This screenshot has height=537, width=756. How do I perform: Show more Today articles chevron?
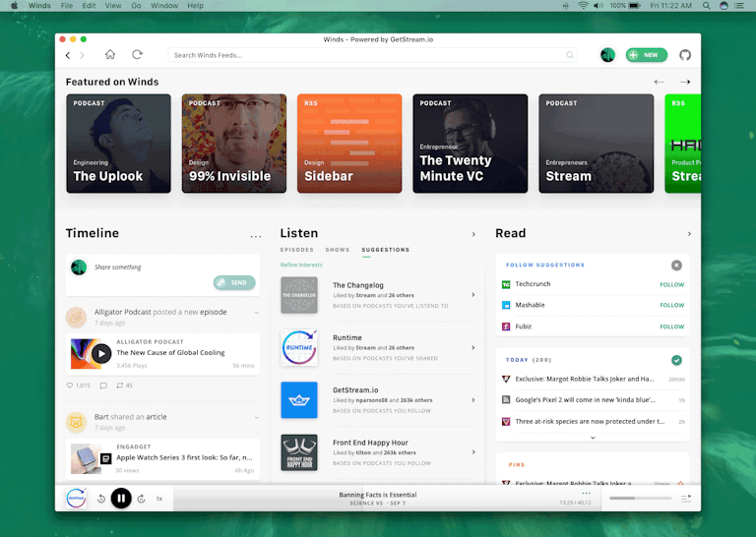(x=593, y=438)
